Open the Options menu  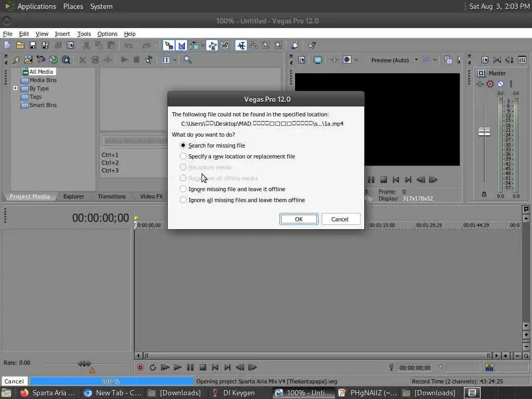(107, 34)
